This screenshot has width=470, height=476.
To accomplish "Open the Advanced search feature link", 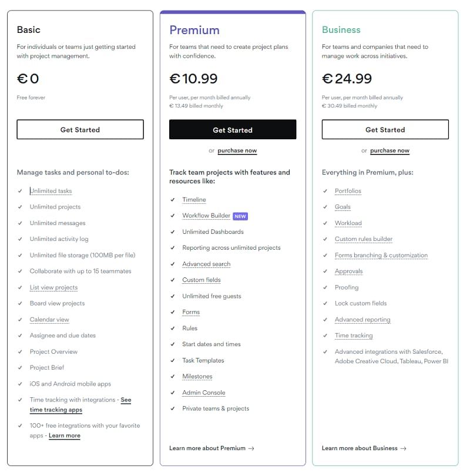I will click(x=206, y=264).
